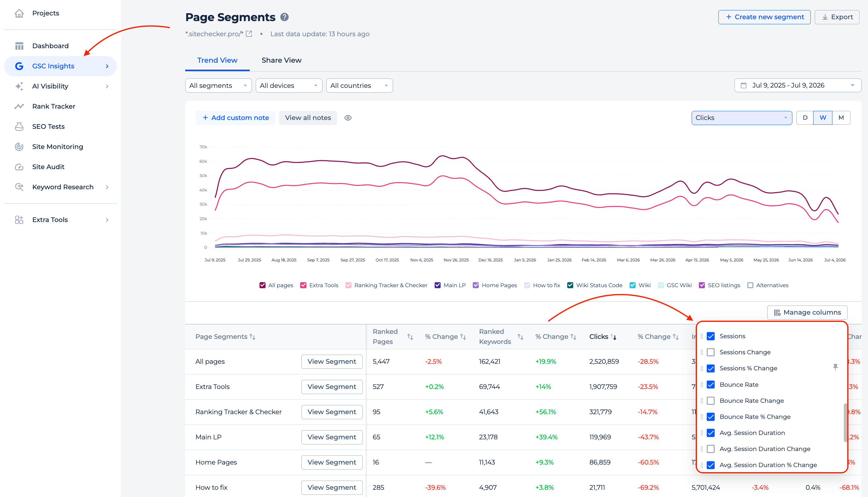Image resolution: width=868 pixels, height=497 pixels.
Task: Enable the Bounce Rate Change checkbox
Action: [711, 400]
